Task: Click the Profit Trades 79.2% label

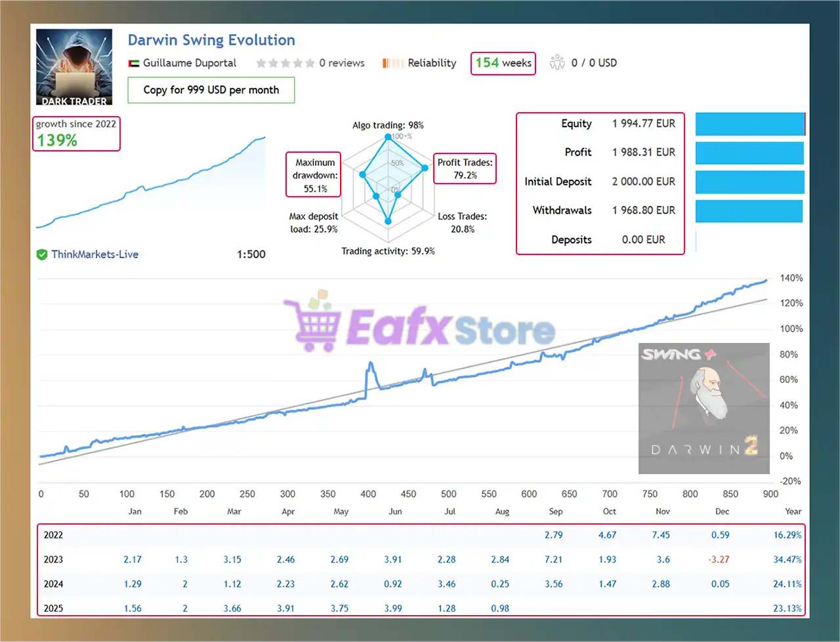Action: point(465,169)
